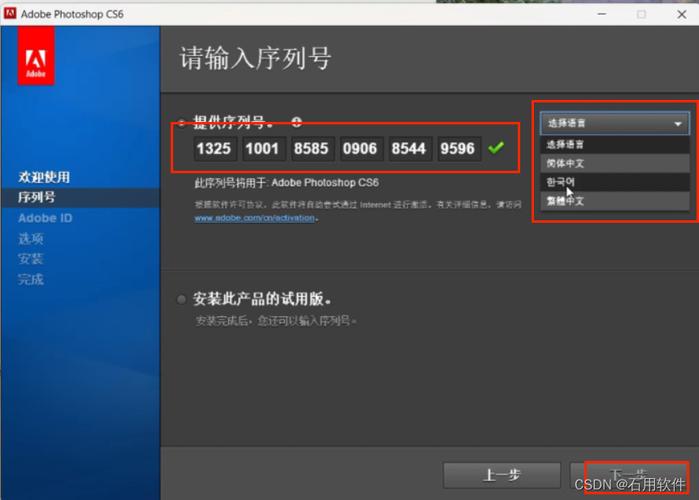Choose 繁體中文 from language list
Screen dimensions: 699x500
(614, 201)
